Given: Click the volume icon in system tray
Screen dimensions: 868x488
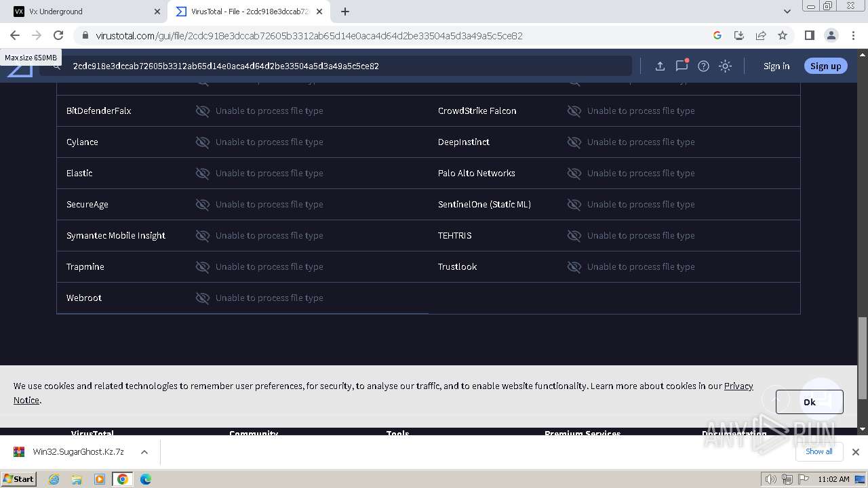Looking at the screenshot, I should (x=771, y=479).
